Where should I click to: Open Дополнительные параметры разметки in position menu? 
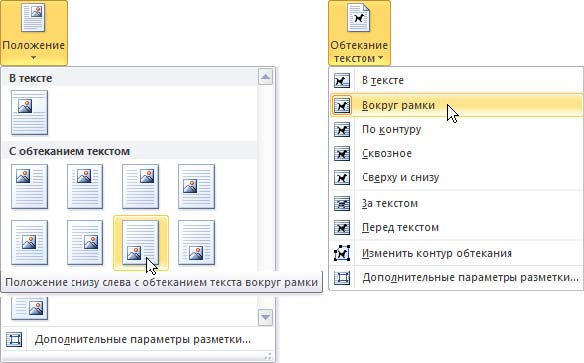139,340
